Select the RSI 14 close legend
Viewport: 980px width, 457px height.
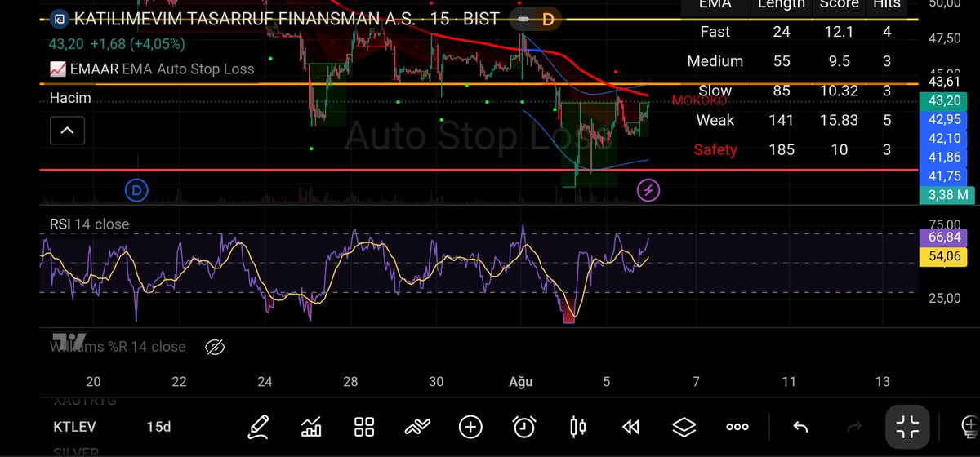90,224
